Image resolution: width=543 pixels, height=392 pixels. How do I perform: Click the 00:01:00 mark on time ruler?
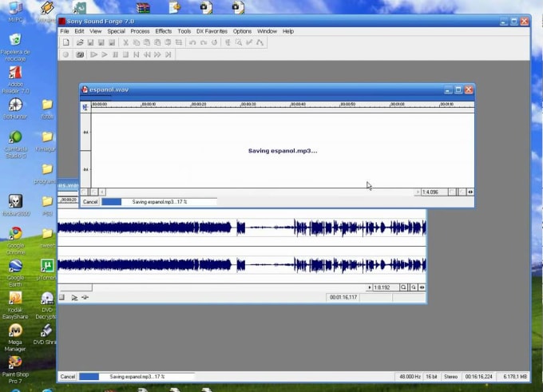point(397,105)
